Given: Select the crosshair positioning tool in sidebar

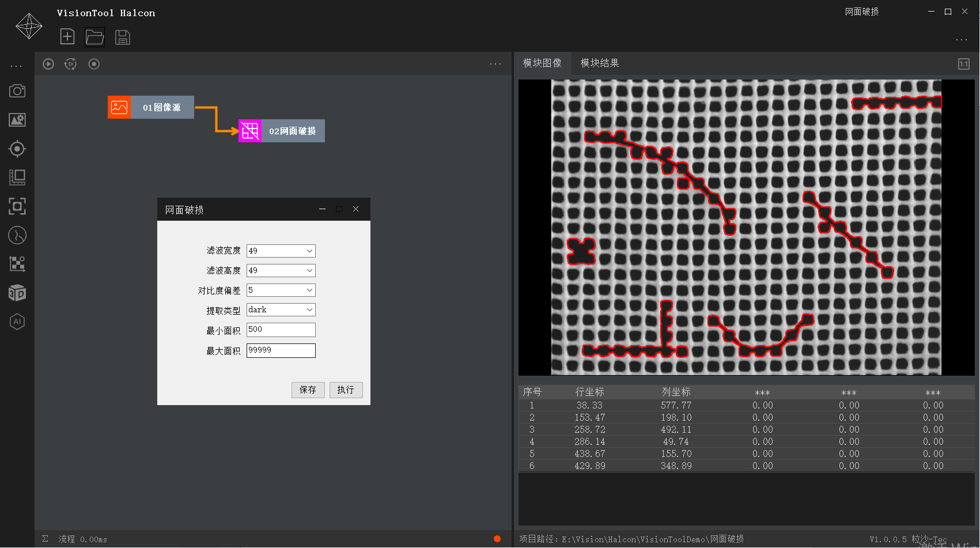Looking at the screenshot, I should [x=17, y=149].
